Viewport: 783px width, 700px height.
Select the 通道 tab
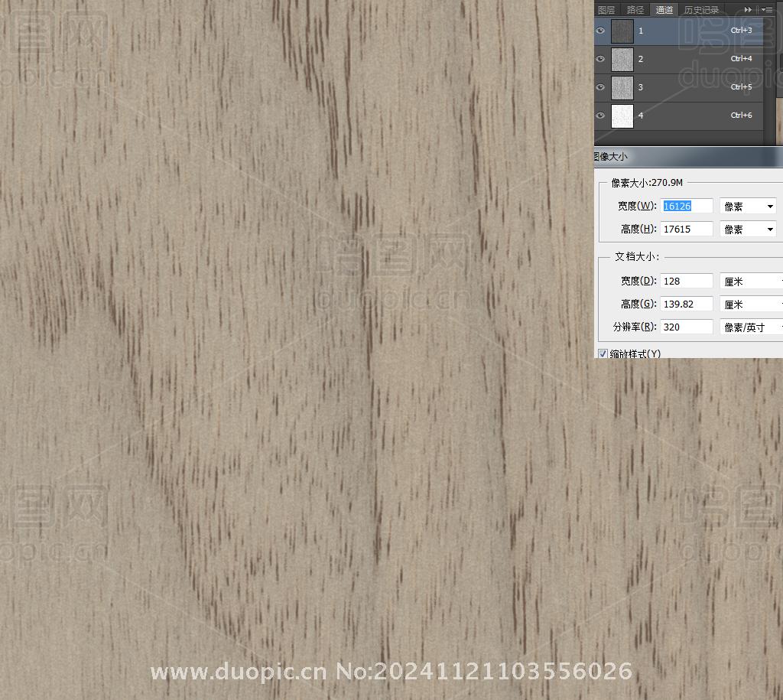tap(664, 10)
